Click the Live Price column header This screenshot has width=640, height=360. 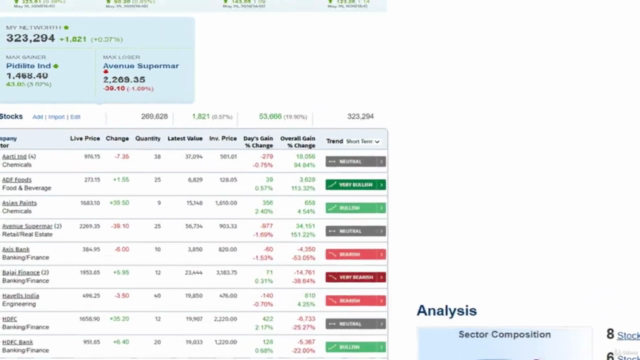(x=85, y=138)
